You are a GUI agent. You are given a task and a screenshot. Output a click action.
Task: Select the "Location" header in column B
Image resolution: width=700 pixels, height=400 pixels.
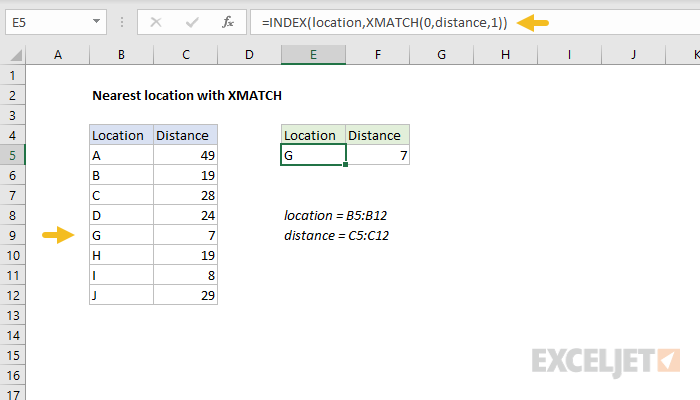tap(121, 135)
